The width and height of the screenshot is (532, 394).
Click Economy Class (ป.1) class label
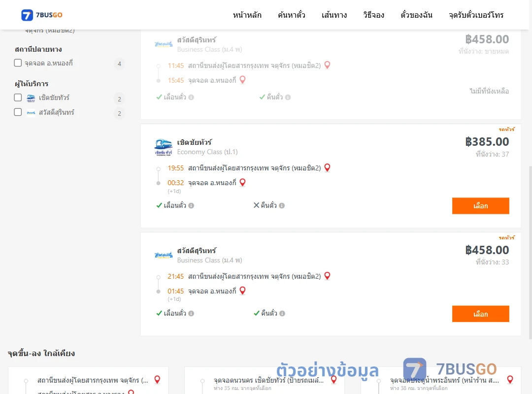(207, 152)
